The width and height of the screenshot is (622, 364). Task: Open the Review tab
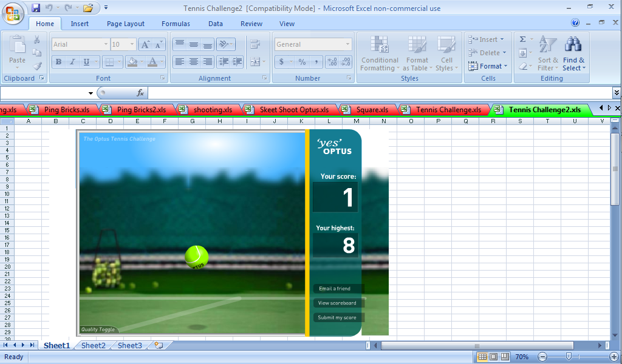(251, 24)
